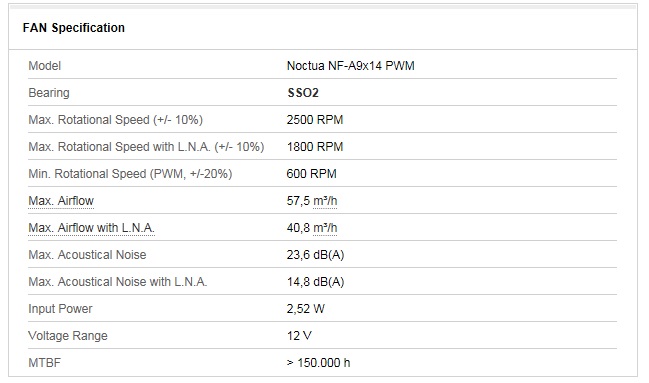Click the Bearing row label
649x383 pixels.
49,93
